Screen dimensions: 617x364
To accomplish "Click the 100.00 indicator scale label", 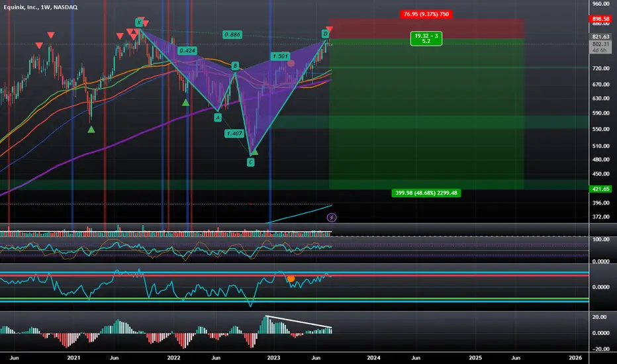I will point(601,240).
